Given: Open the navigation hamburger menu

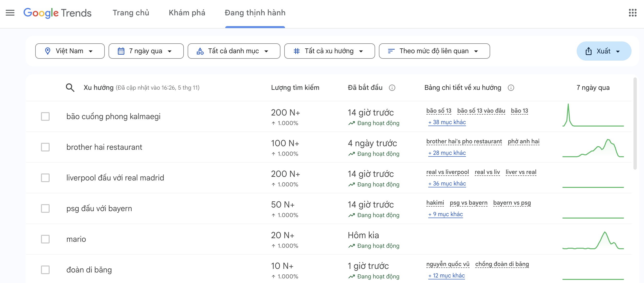Looking at the screenshot, I should pos(10,13).
